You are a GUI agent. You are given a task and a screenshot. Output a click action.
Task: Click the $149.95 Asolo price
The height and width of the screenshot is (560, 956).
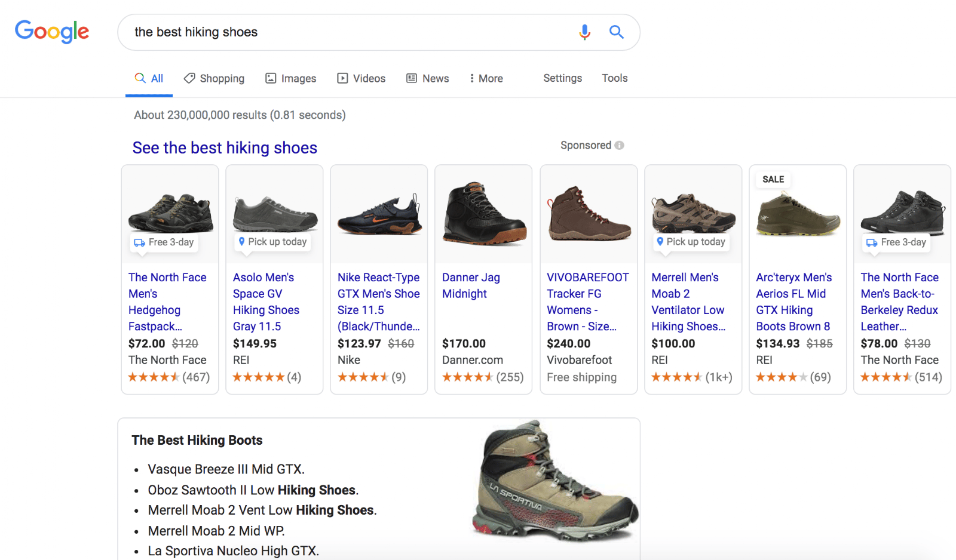pos(255,343)
